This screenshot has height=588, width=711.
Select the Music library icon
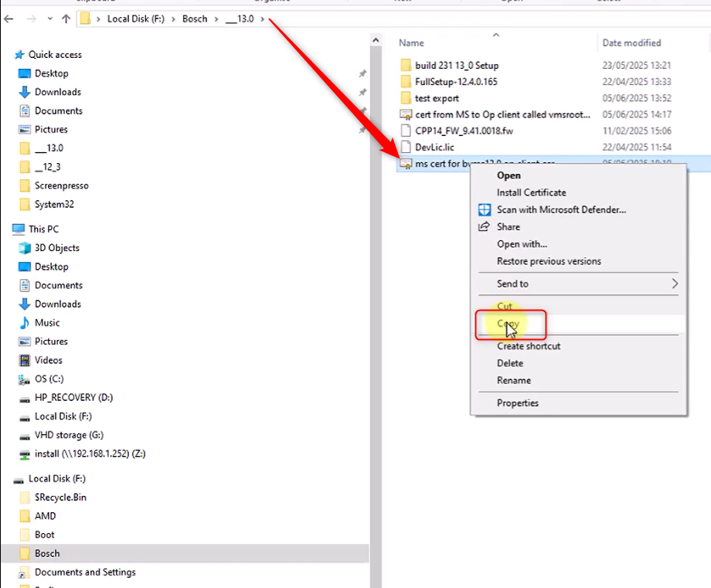[25, 323]
